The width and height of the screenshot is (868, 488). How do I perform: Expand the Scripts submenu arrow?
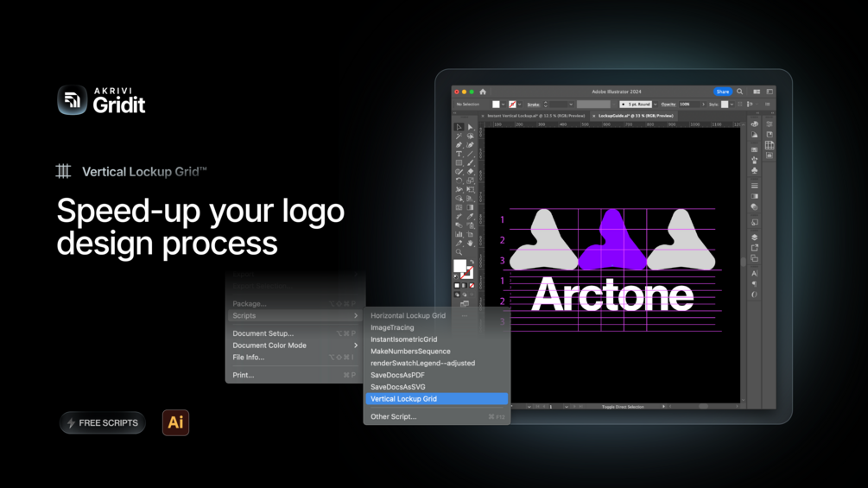pyautogui.click(x=355, y=315)
